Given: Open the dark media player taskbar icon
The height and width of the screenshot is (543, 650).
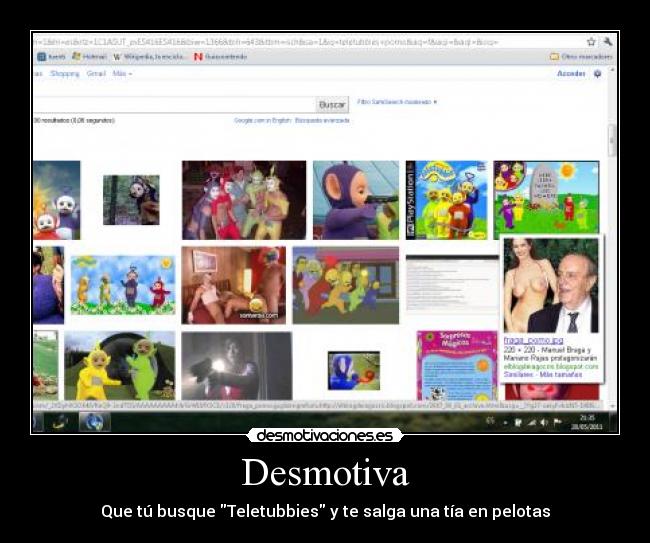Looking at the screenshot, I should 60,422.
